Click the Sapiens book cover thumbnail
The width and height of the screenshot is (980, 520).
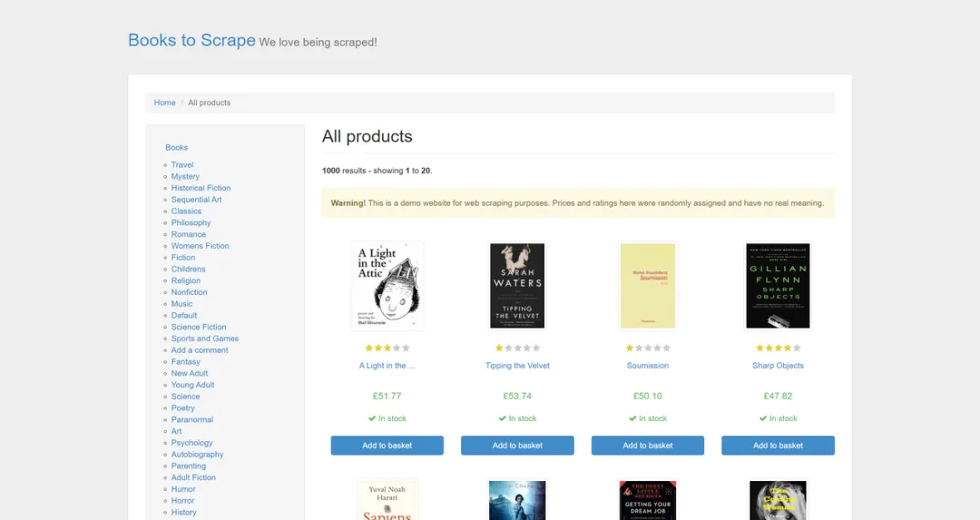pos(387,500)
